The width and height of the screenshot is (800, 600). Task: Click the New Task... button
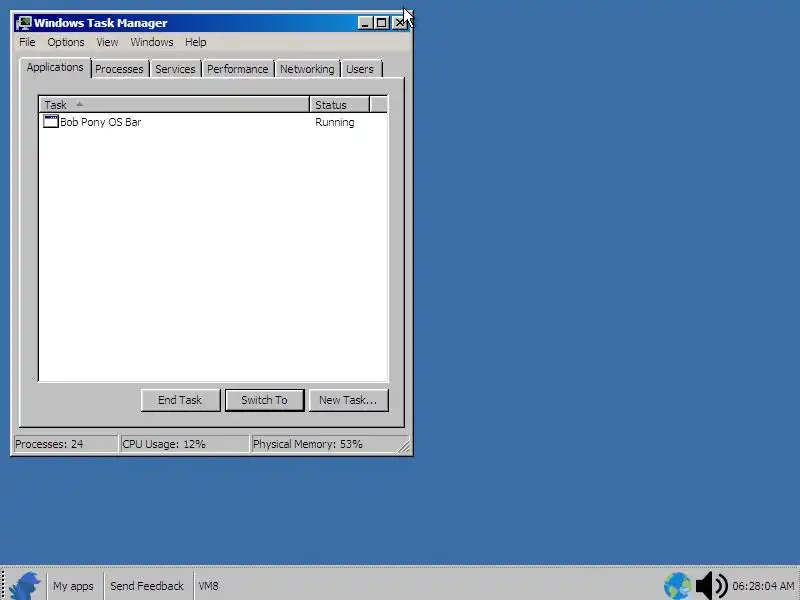point(348,400)
